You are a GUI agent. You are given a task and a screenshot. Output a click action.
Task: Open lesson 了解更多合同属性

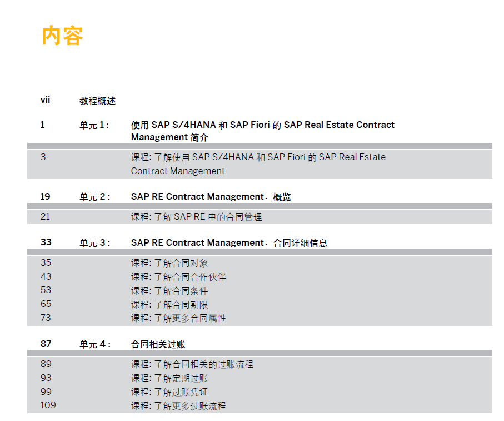(178, 318)
